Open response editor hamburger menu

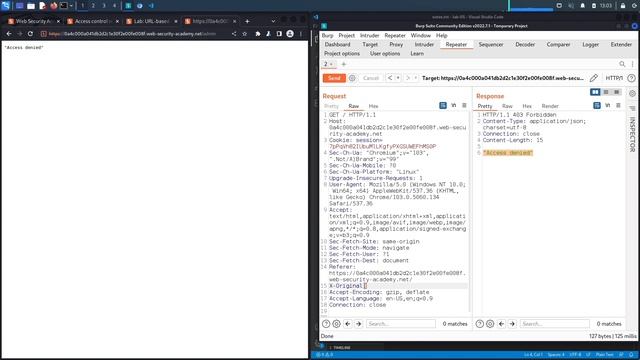point(618,105)
